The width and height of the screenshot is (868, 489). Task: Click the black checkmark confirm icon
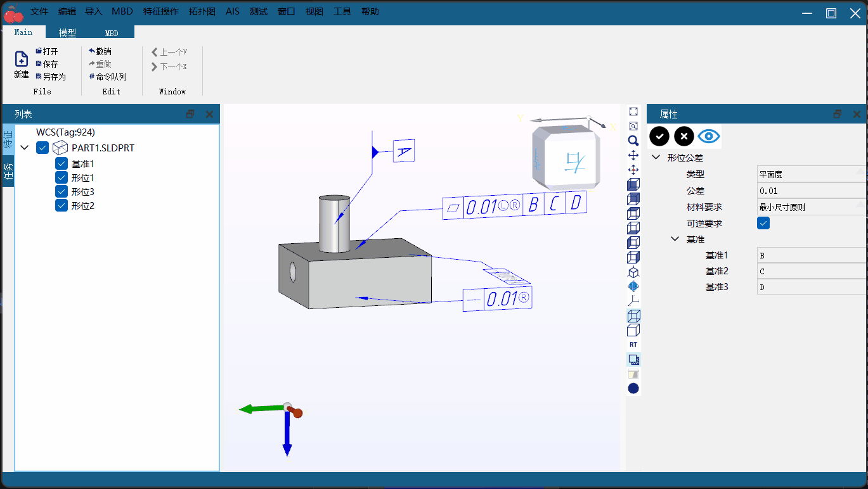[659, 136]
